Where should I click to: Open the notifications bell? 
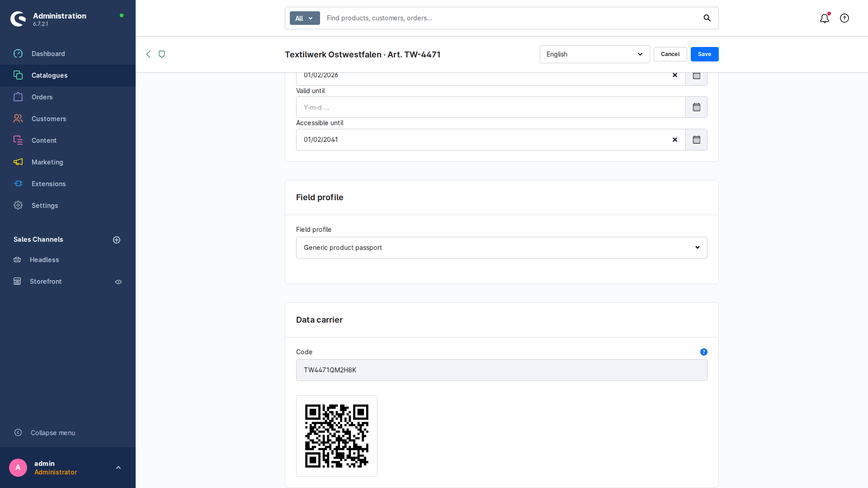tap(825, 18)
